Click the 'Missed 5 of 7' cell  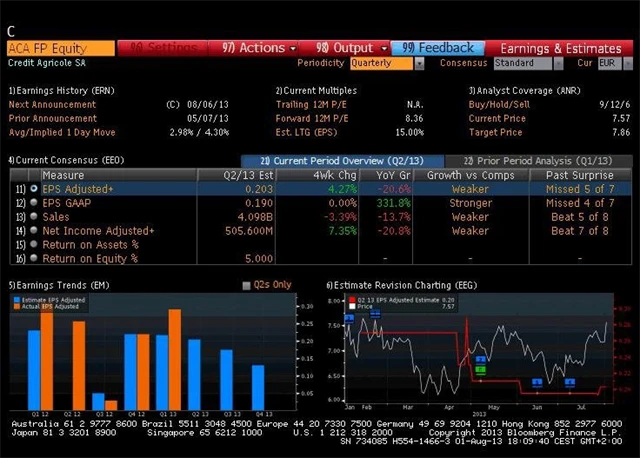click(580, 189)
